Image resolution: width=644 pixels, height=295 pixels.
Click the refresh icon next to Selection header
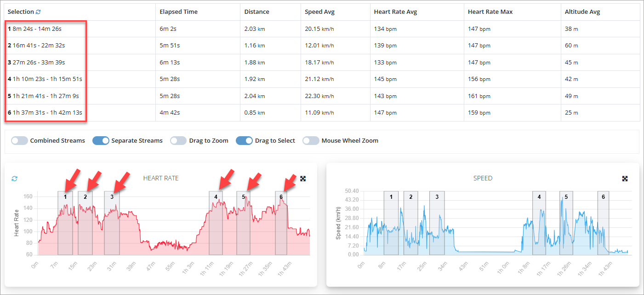[38, 12]
